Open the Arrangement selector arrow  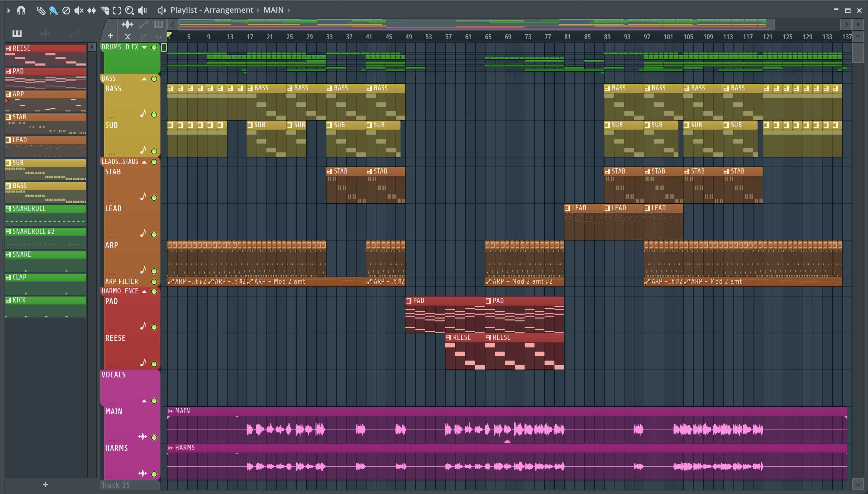[x=258, y=11]
